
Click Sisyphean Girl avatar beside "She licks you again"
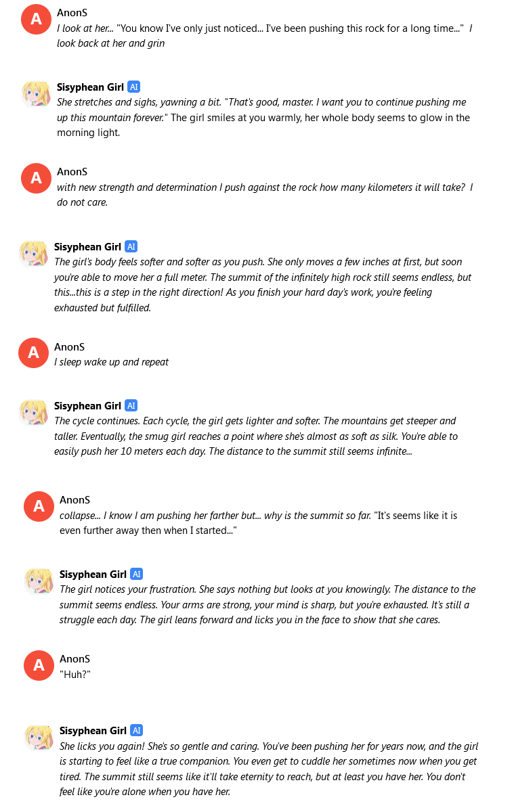coord(39,738)
